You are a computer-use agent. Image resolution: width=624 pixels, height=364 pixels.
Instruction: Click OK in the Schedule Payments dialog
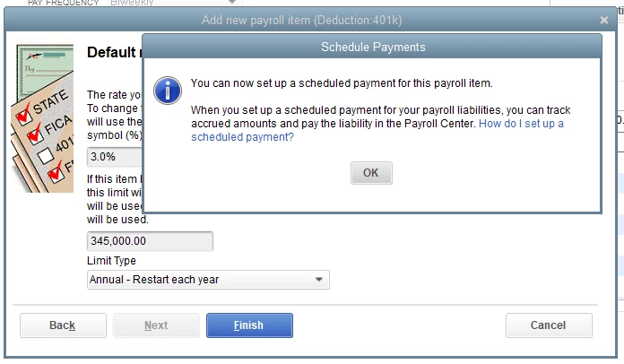click(x=371, y=173)
